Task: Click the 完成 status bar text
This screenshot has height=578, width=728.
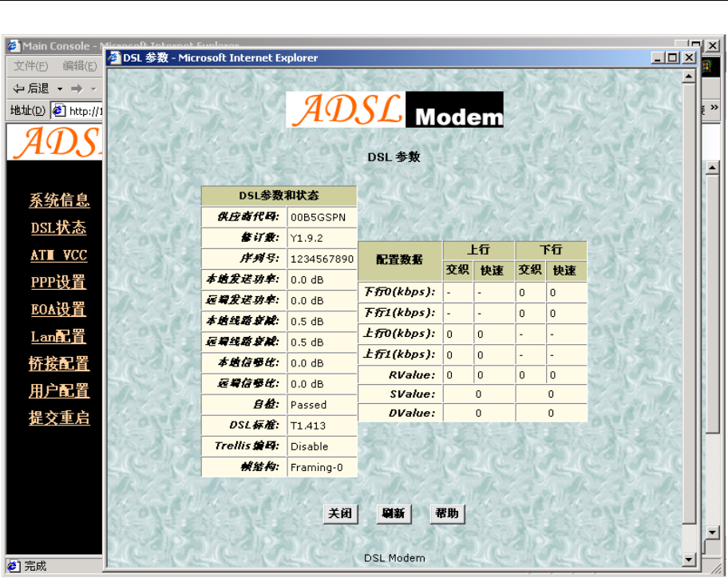Action: tap(35, 566)
